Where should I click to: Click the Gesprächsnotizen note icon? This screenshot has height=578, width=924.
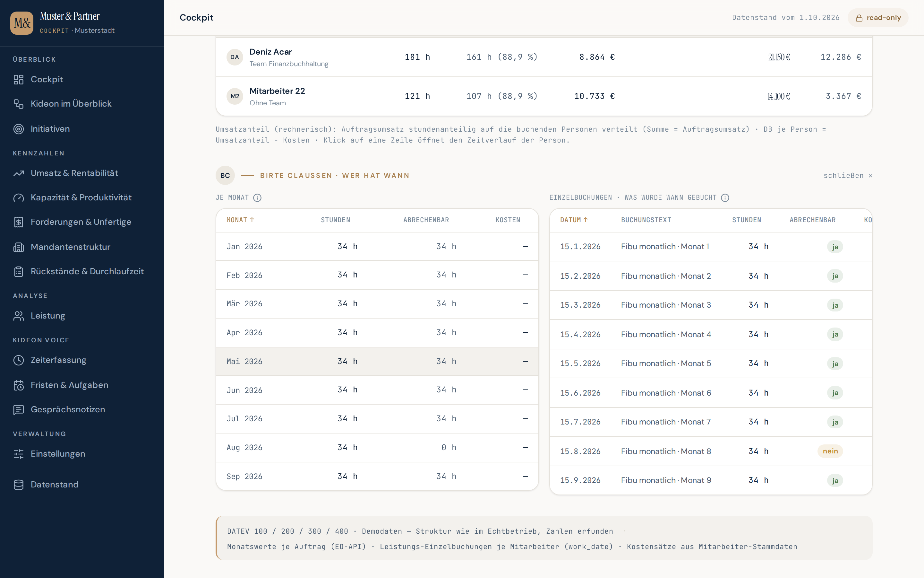pos(18,409)
